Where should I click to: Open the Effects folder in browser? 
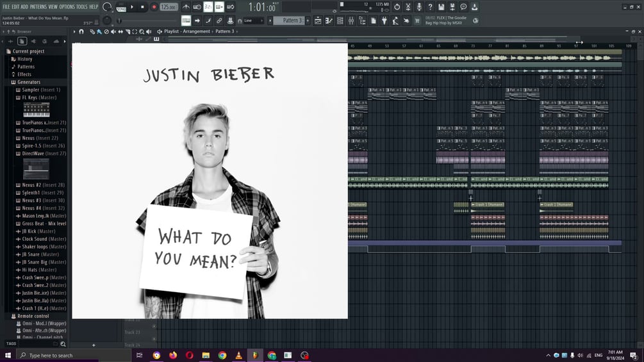tap(21, 74)
